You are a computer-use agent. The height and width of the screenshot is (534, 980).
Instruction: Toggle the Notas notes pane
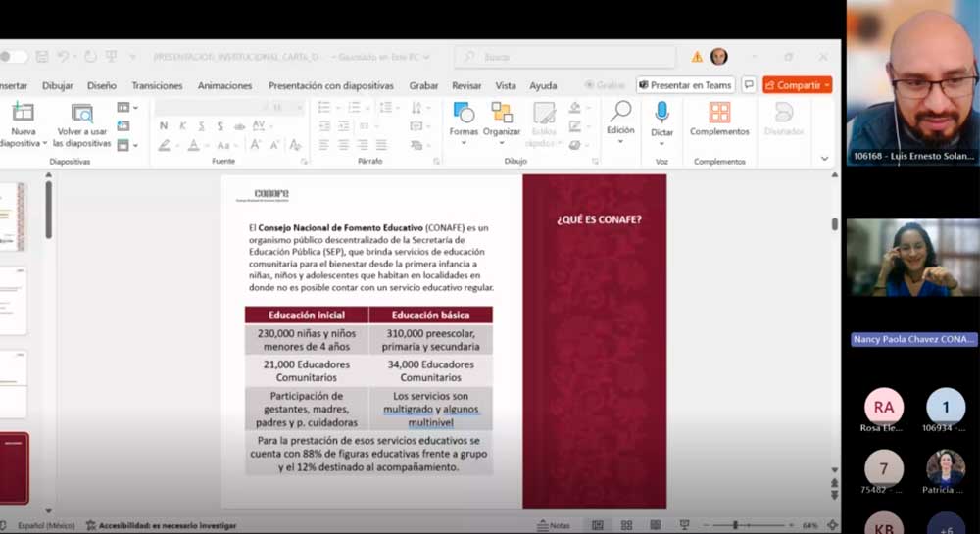(554, 525)
